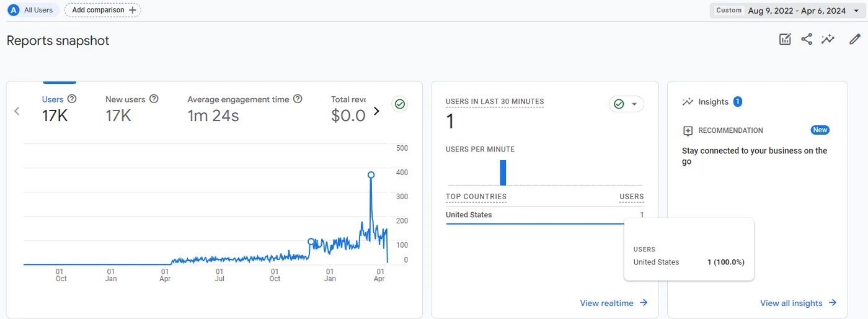
Task: Click the New badge on recommendation
Action: [x=820, y=130]
